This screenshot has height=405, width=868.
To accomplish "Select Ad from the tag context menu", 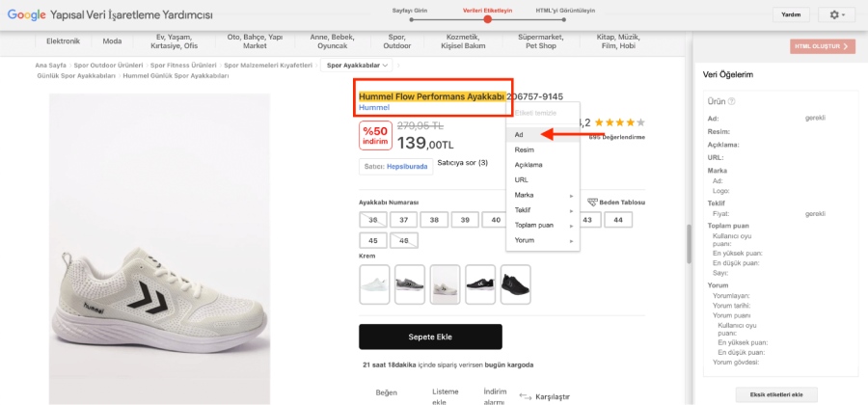I will coord(521,135).
